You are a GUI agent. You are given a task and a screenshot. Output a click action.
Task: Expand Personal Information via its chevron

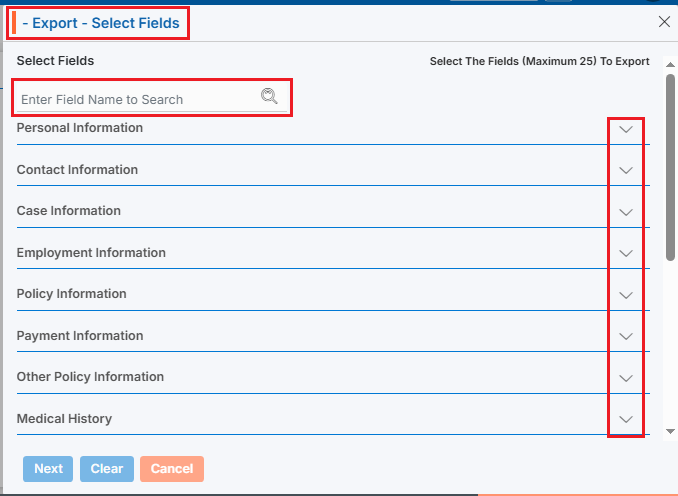tap(626, 129)
